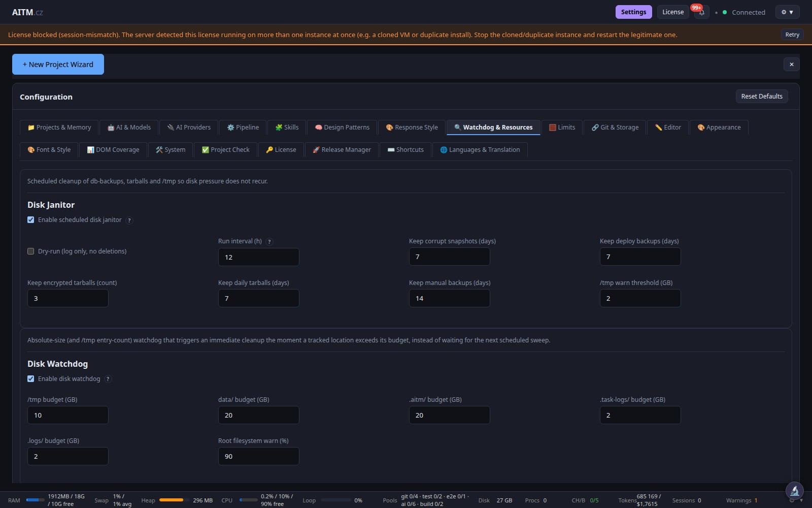Click the help icon beside Enable scheduled disk janitor
The width and height of the screenshot is (812, 508).
point(129,220)
